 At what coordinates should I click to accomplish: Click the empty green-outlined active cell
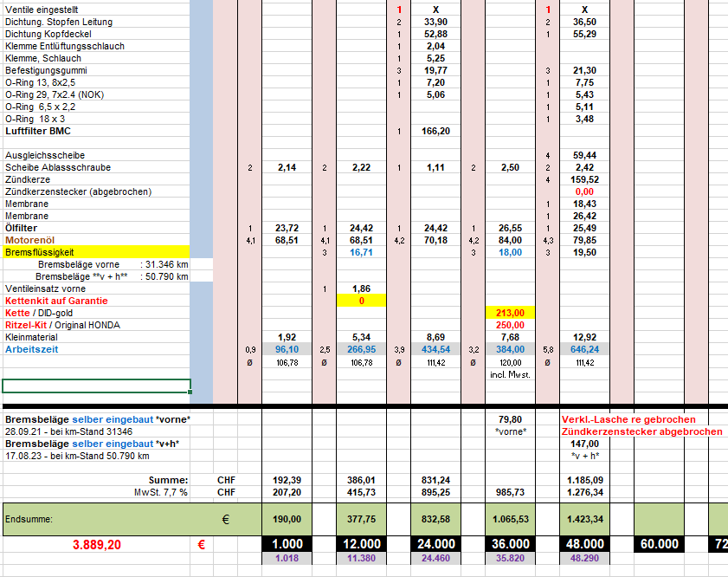(95, 386)
